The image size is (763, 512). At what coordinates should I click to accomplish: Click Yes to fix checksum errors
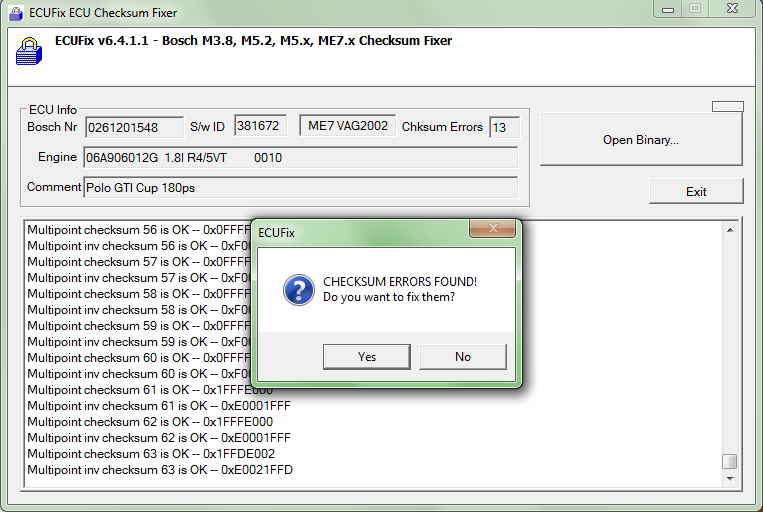pos(366,357)
